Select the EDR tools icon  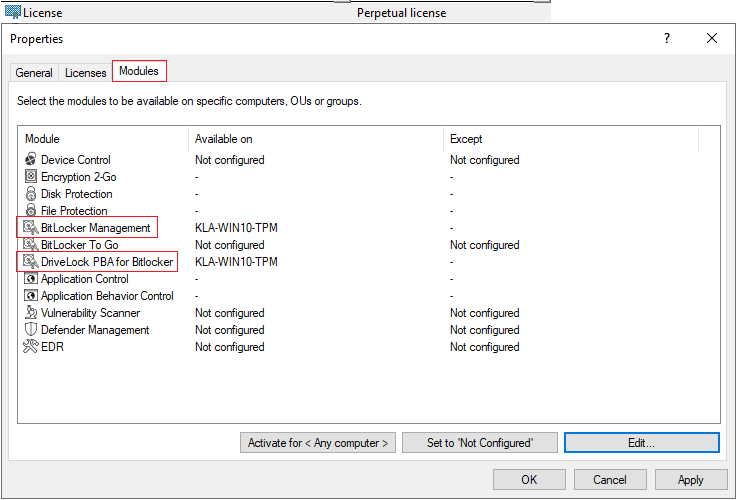pyautogui.click(x=30, y=347)
